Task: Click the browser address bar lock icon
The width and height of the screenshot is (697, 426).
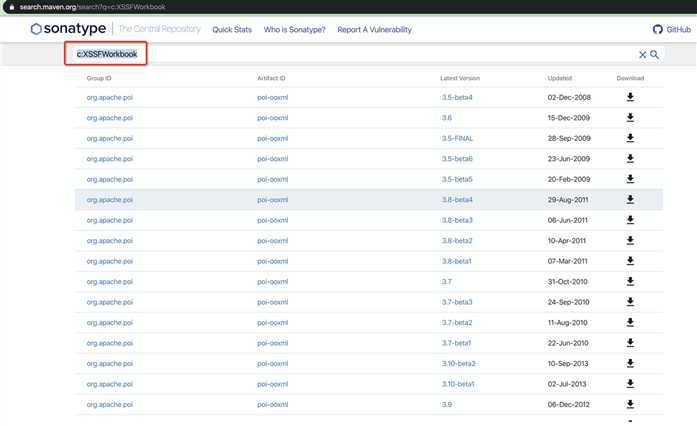Action: click(12, 7)
